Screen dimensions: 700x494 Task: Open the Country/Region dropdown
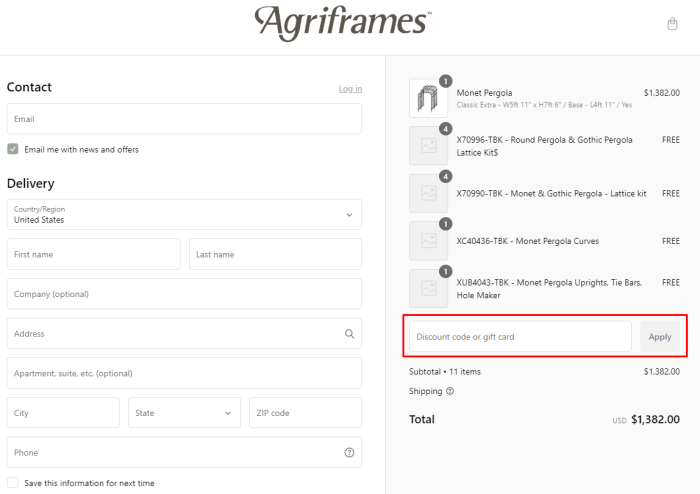tap(184, 215)
